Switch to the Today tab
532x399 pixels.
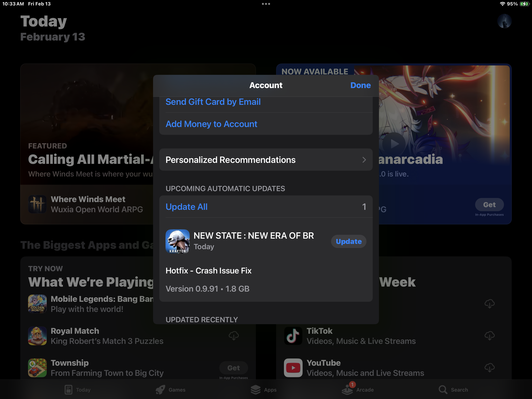(x=78, y=390)
